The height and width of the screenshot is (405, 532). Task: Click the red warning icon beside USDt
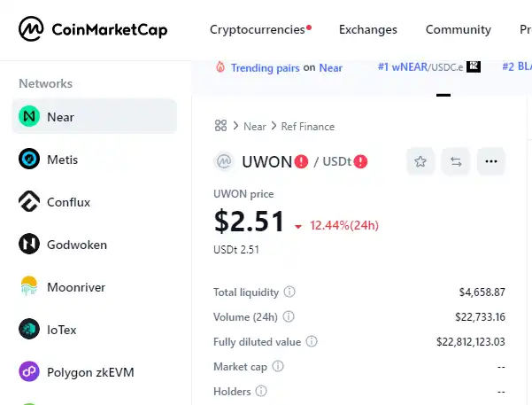pos(360,161)
